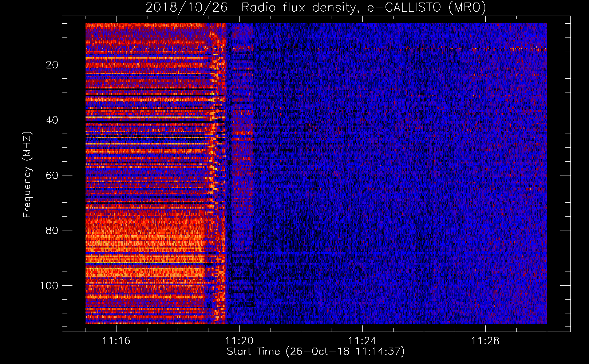Select the 'Frequency (MHZ)' axis label

click(27, 175)
